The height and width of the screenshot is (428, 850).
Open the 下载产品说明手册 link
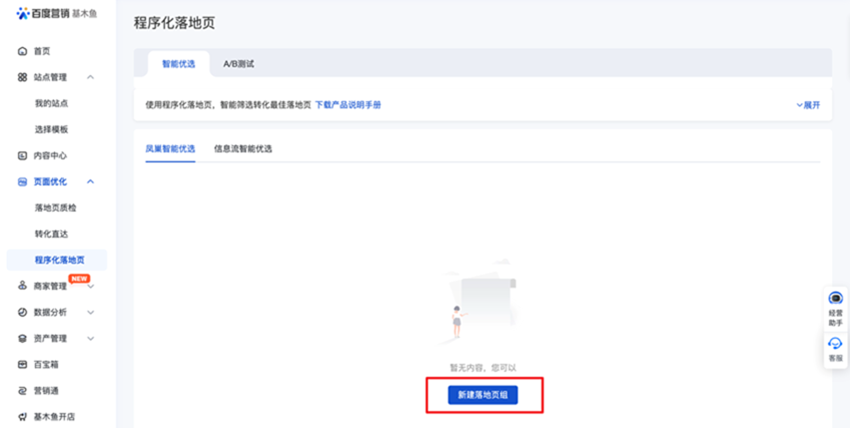(x=348, y=105)
